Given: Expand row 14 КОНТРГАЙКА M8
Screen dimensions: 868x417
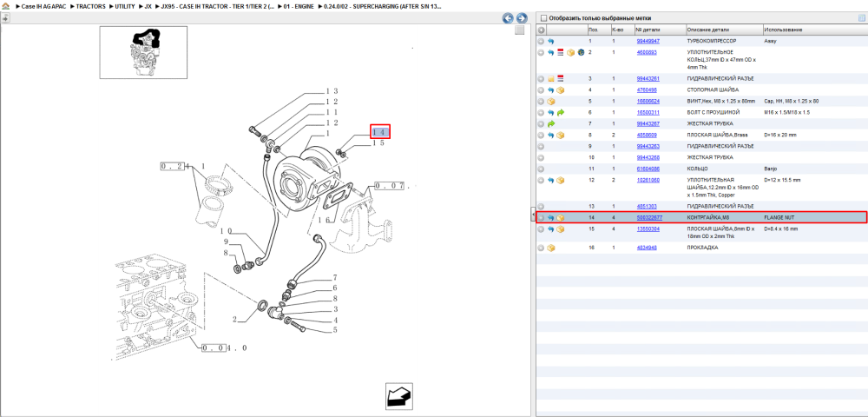Looking at the screenshot, I should [541, 218].
